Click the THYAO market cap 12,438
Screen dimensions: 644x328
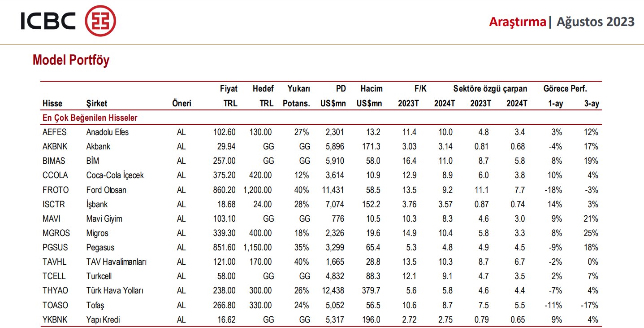[x=333, y=291]
